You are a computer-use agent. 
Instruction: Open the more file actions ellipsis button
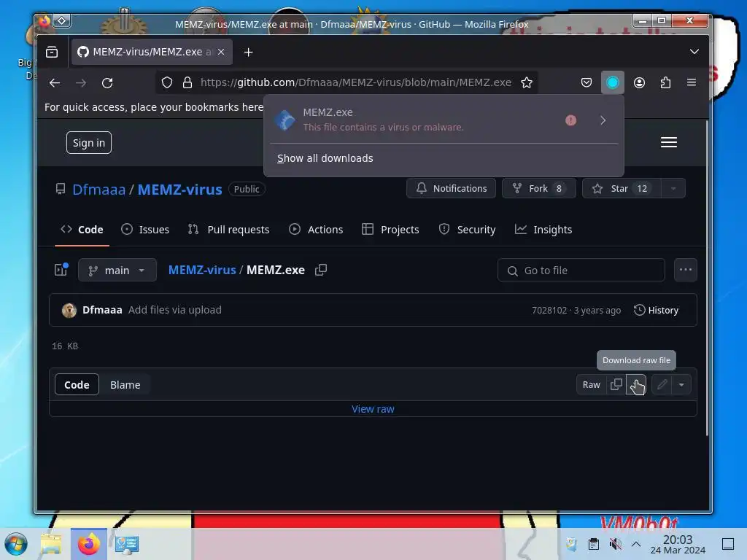tap(686, 270)
